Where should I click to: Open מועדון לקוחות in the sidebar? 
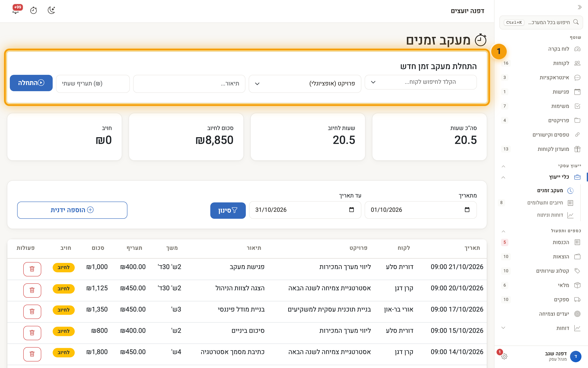pos(541,149)
